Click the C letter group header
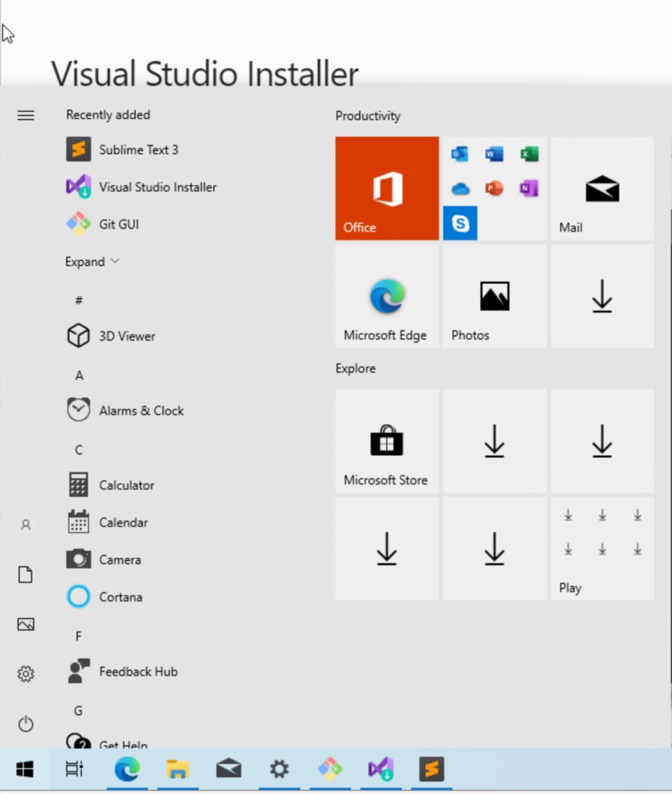The height and width of the screenshot is (794, 672). (79, 449)
